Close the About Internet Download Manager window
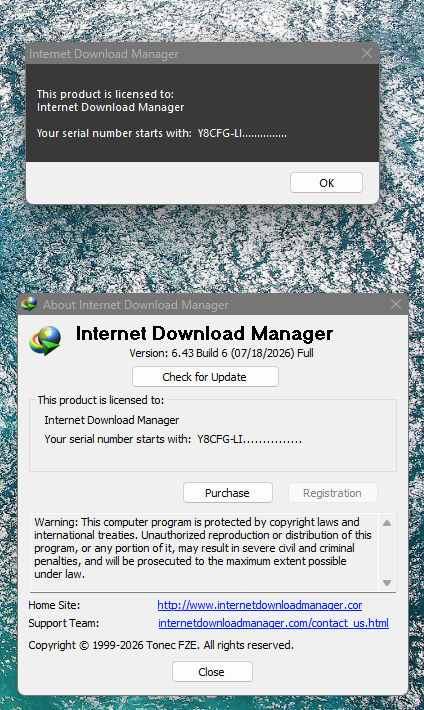Viewport: 424px width, 710px height. click(396, 304)
